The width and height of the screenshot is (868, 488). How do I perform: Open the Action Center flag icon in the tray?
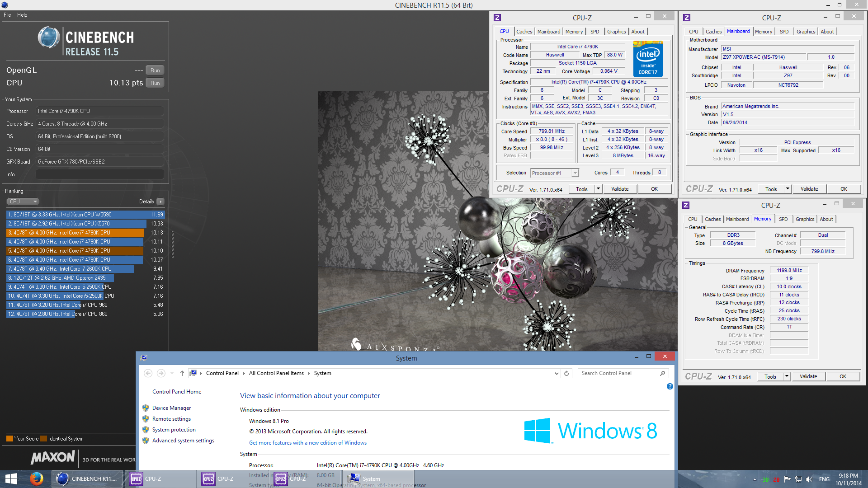coord(788,479)
